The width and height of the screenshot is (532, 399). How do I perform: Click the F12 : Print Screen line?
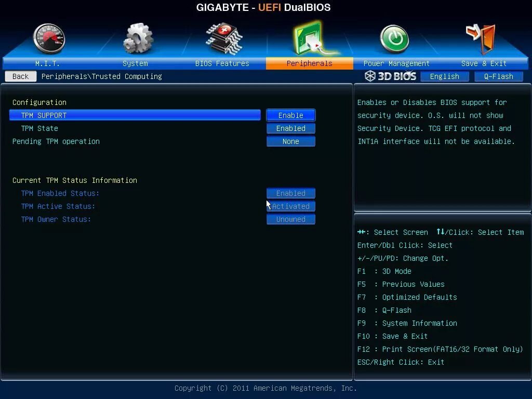440,349
